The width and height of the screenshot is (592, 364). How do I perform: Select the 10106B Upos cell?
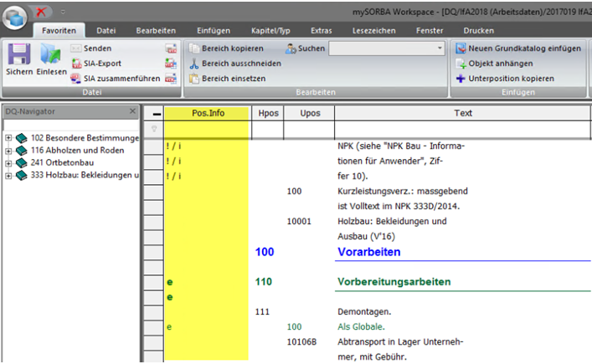pyautogui.click(x=301, y=342)
